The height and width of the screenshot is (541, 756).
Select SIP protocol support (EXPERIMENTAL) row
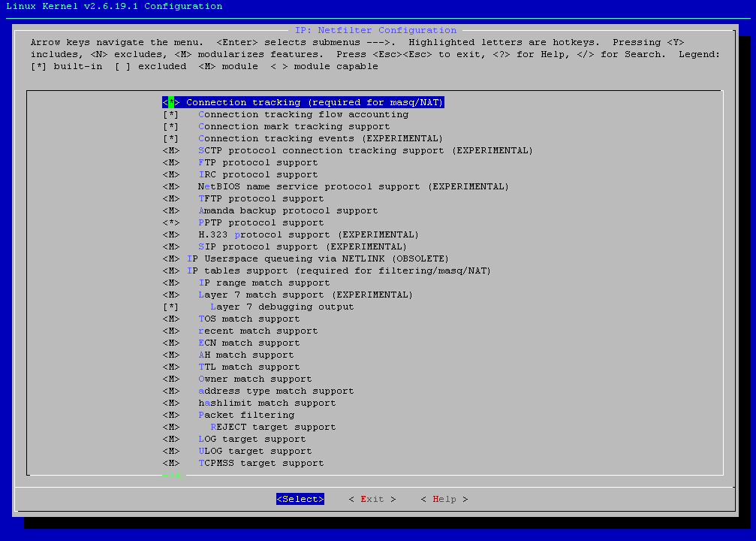[x=285, y=246]
